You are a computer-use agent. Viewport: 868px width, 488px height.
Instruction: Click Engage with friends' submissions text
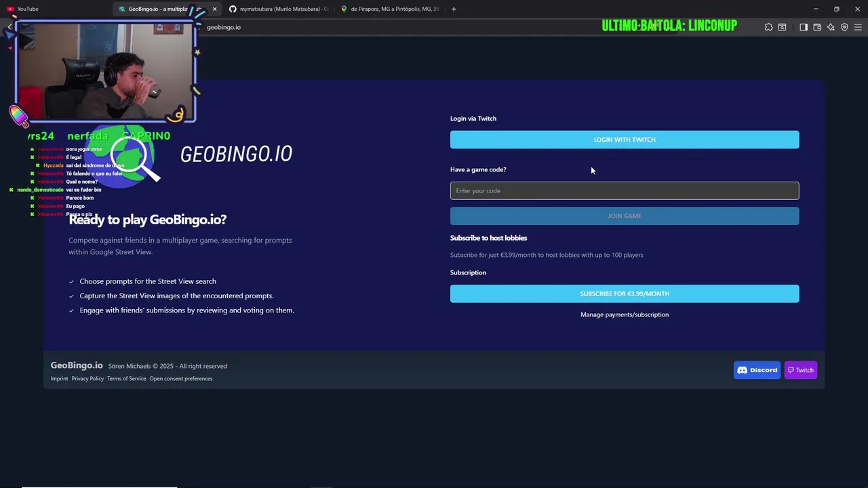186,310
